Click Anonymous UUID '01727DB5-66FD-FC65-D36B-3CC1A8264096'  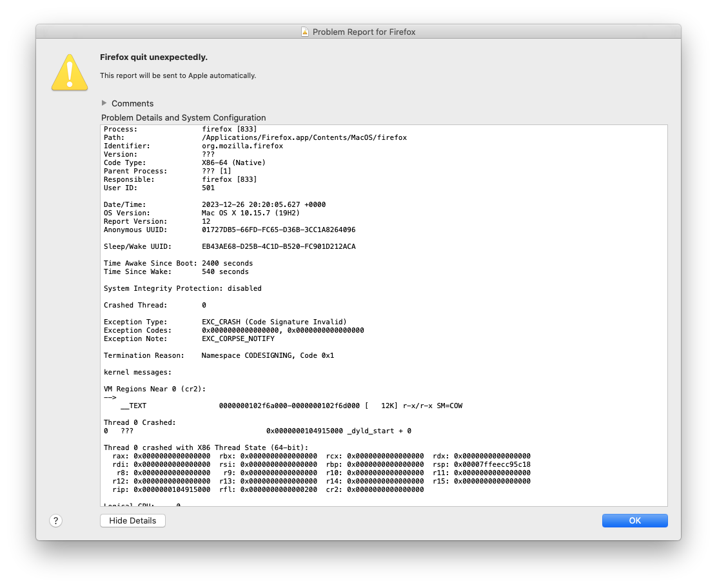279,230
